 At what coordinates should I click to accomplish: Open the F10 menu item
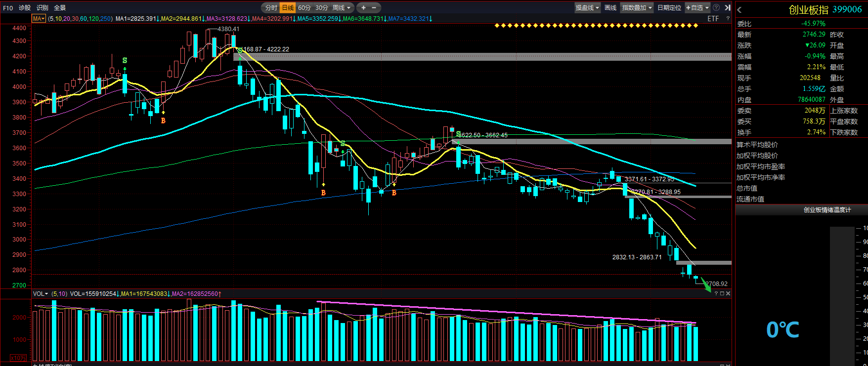click(x=8, y=8)
